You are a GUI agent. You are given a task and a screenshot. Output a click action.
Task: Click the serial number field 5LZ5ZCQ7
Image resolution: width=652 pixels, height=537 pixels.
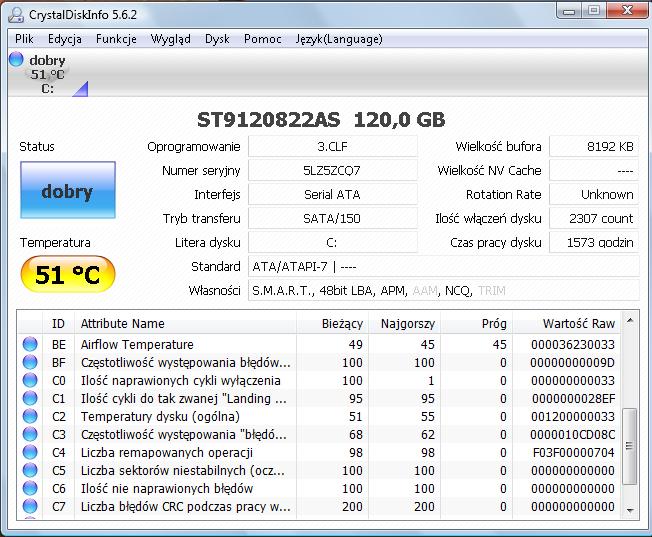coord(333,171)
